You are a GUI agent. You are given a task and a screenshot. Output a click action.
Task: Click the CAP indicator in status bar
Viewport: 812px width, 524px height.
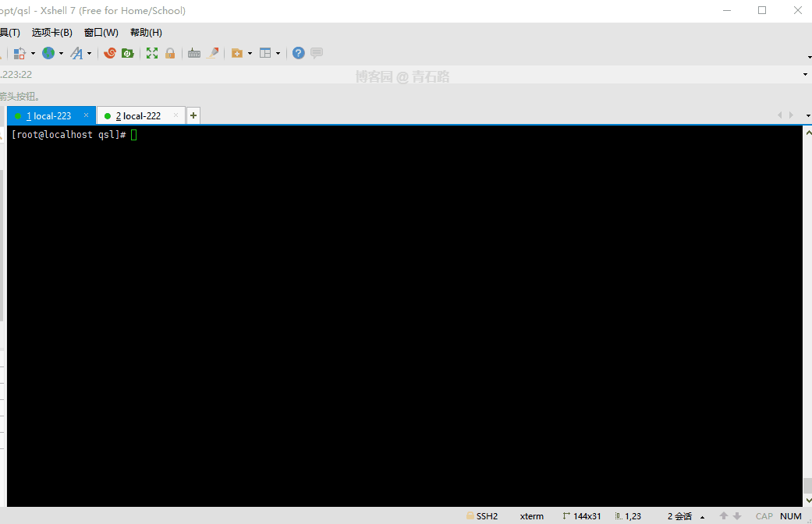point(764,516)
